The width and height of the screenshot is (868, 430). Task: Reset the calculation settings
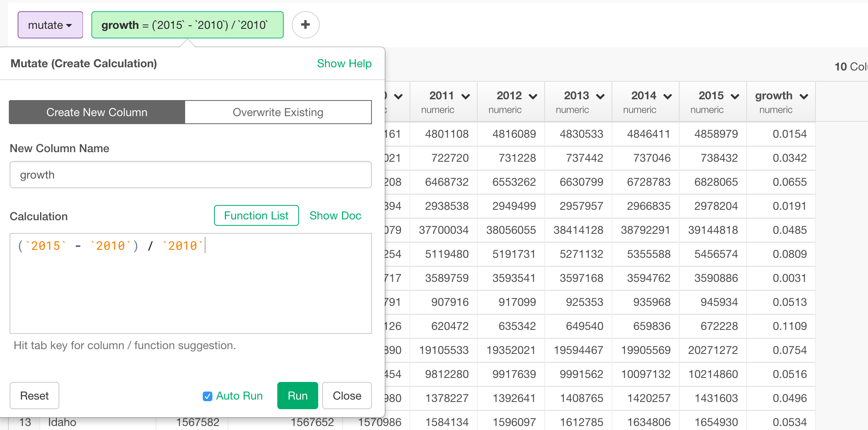tap(34, 396)
